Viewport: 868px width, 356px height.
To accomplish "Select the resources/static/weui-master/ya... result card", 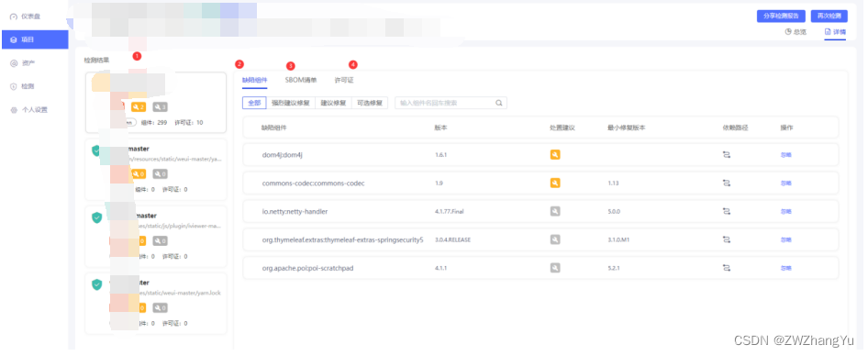I will click(x=156, y=170).
